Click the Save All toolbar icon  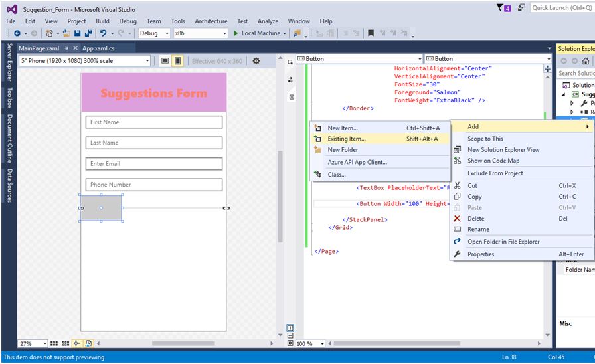(88, 33)
